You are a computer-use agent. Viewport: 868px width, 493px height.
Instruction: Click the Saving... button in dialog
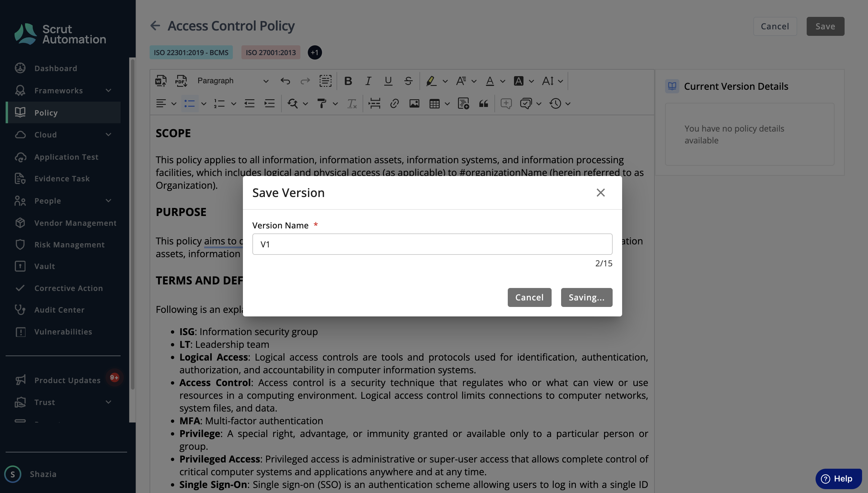pyautogui.click(x=587, y=297)
